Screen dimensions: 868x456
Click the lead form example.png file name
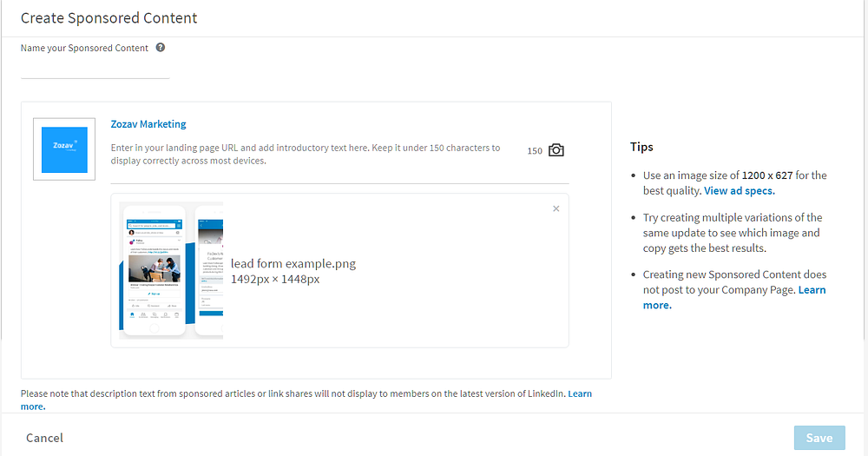(x=293, y=264)
